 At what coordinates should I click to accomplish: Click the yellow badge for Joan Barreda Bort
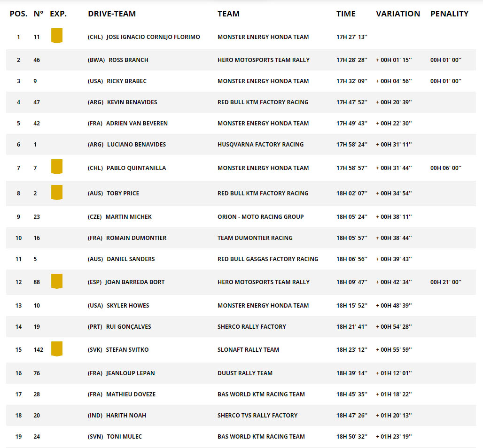pyautogui.click(x=57, y=281)
